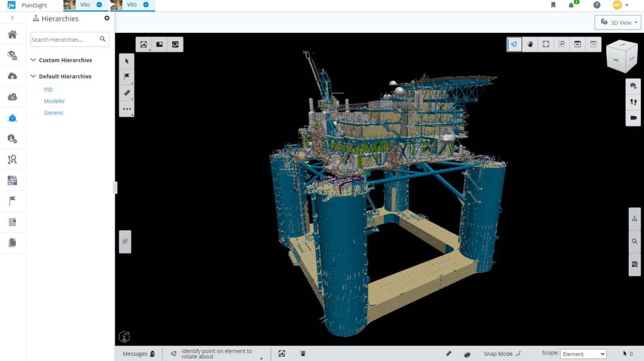Open the PID hierarchy link
Screen dimensions: 644x361
48,89
